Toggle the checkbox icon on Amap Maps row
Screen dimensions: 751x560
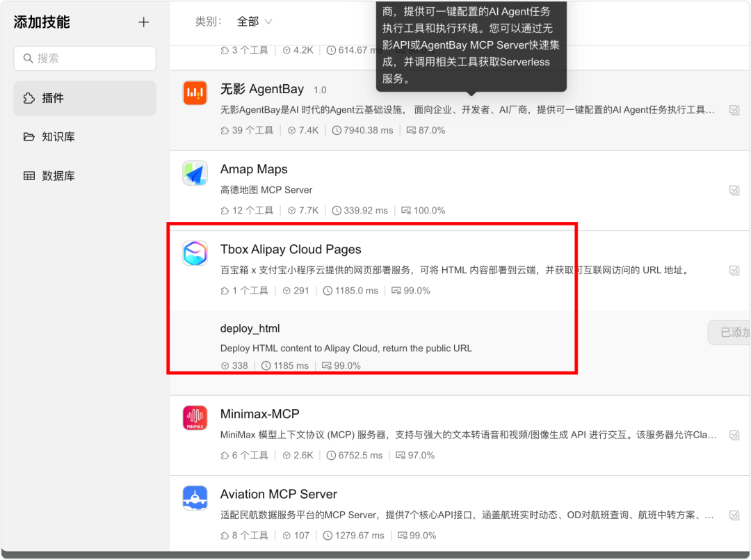734,190
